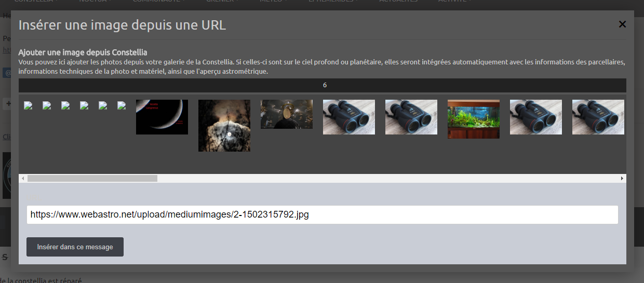Select binoculars thumbnail immediately left of the aquarium
Image resolution: width=644 pixels, height=283 pixels.
[x=411, y=117]
